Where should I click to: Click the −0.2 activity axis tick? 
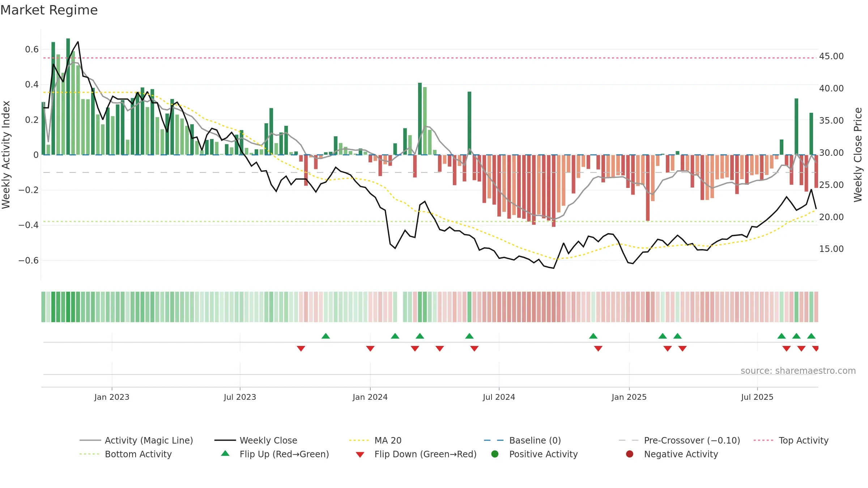click(29, 190)
